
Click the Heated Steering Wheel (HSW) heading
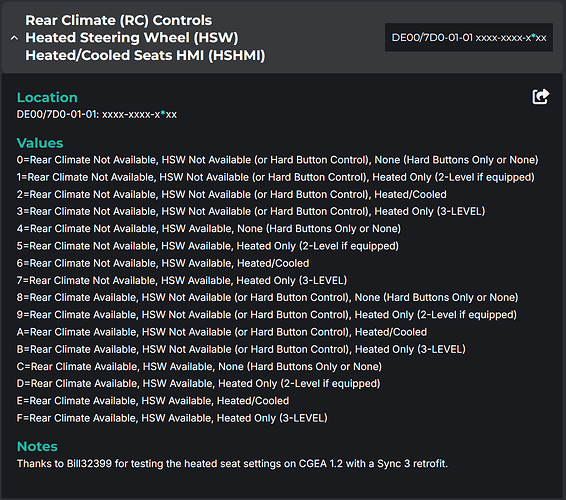[132, 38]
